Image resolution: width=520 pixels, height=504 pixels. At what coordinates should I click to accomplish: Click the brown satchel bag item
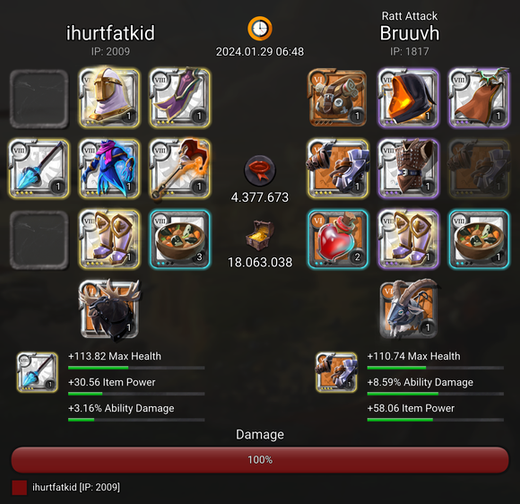tap(338, 98)
